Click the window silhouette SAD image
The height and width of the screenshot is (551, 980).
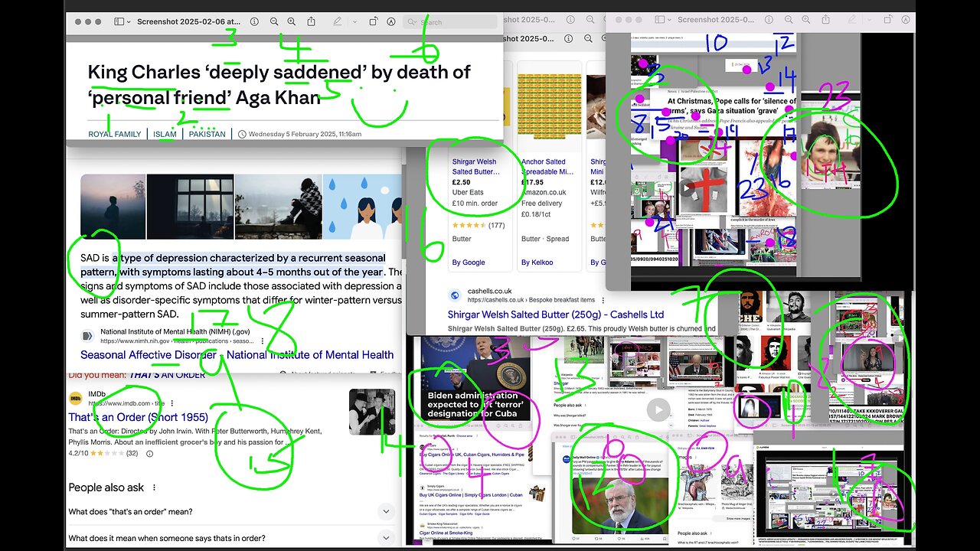[190, 207]
